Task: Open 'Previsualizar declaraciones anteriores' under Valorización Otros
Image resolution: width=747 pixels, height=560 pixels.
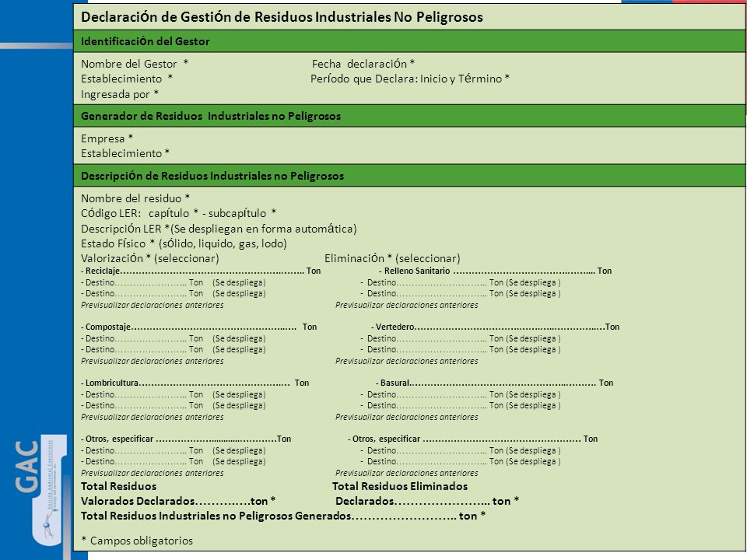Action: (x=152, y=473)
